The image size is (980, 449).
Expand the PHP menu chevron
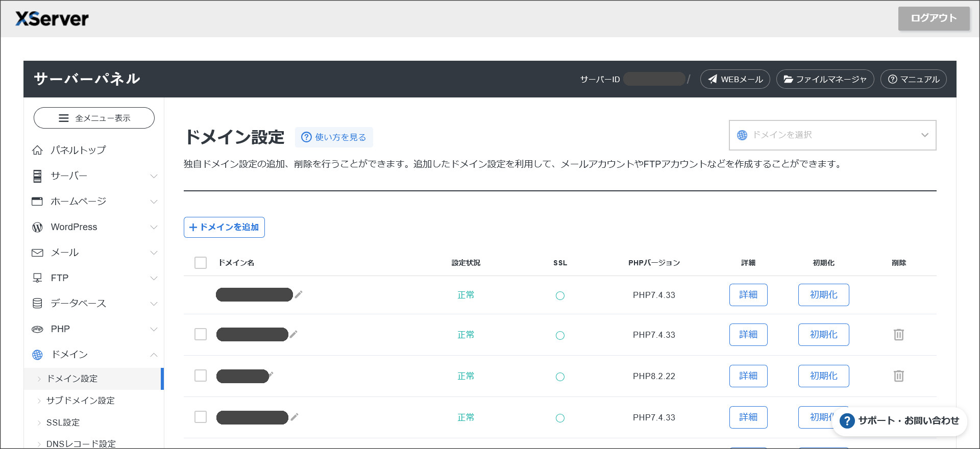coord(154,329)
